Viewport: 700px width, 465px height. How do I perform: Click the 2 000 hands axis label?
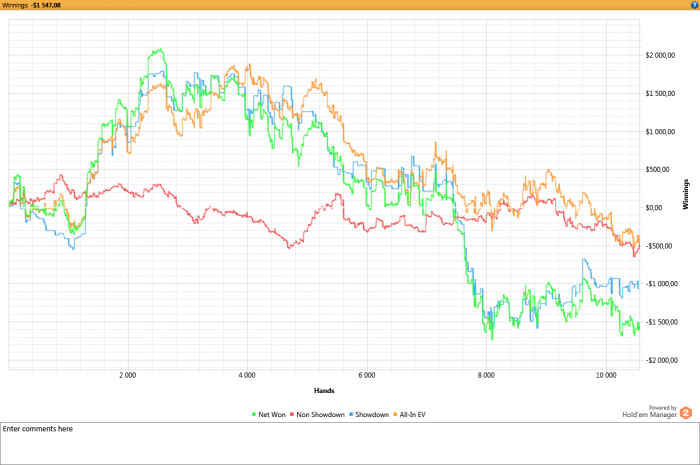[x=127, y=376]
